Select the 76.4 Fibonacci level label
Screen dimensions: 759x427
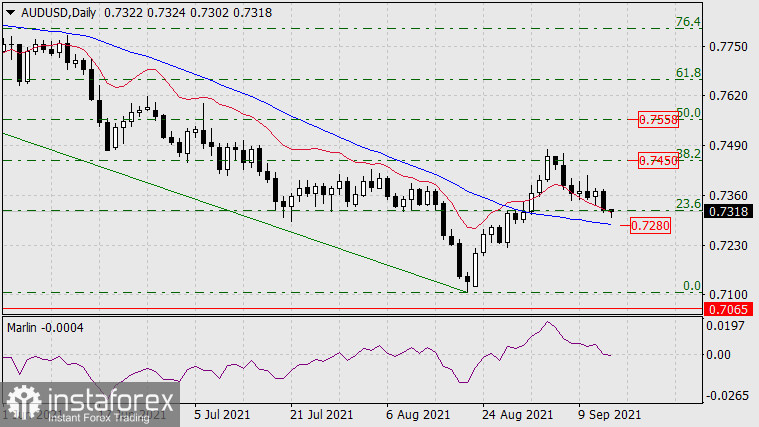tap(688, 22)
